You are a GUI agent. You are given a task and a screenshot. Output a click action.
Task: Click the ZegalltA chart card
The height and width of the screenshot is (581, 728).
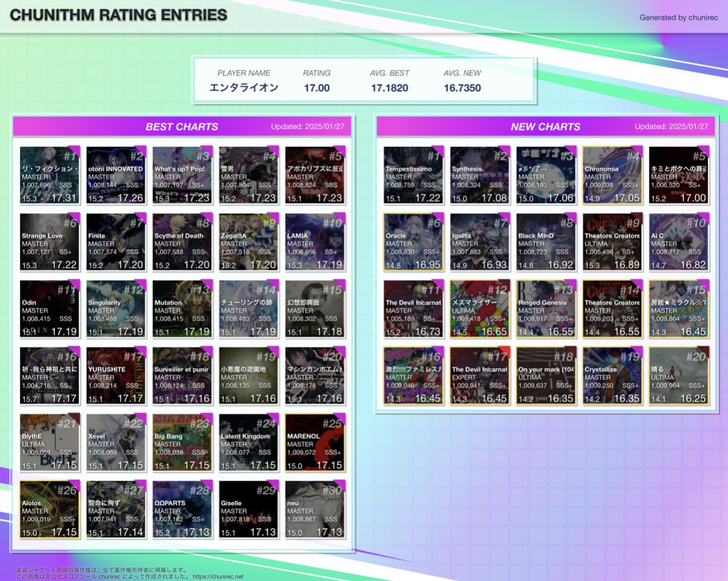pos(248,242)
